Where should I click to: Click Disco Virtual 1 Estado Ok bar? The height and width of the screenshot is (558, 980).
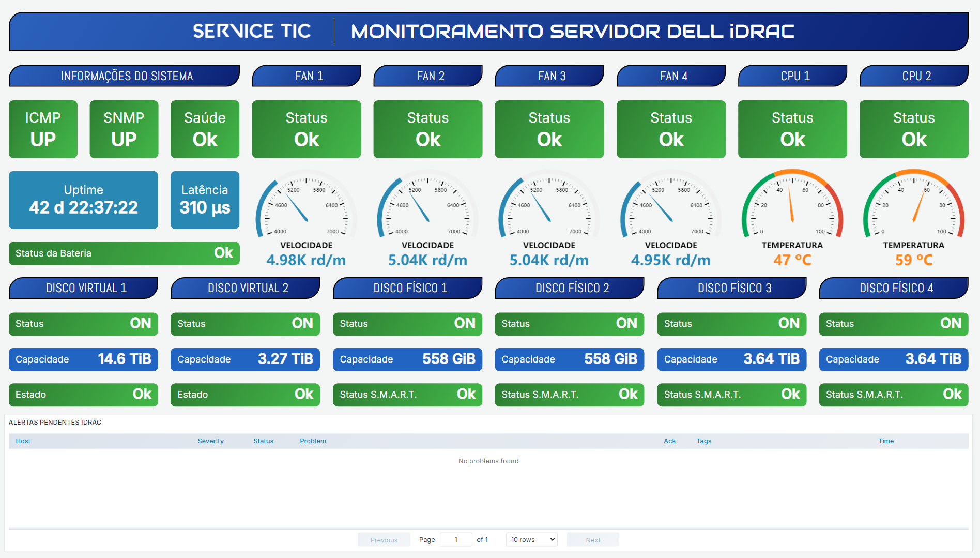pyautogui.click(x=83, y=395)
